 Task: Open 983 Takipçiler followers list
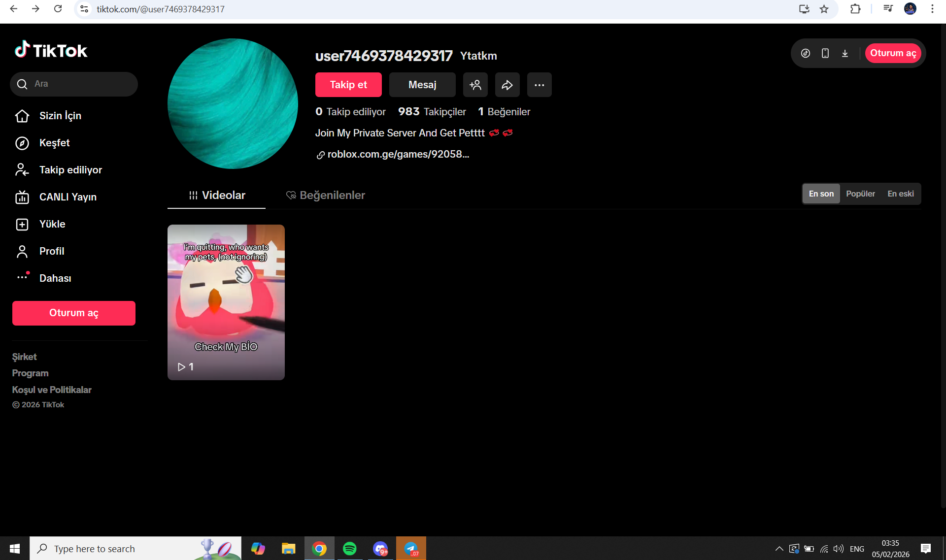pyautogui.click(x=432, y=112)
